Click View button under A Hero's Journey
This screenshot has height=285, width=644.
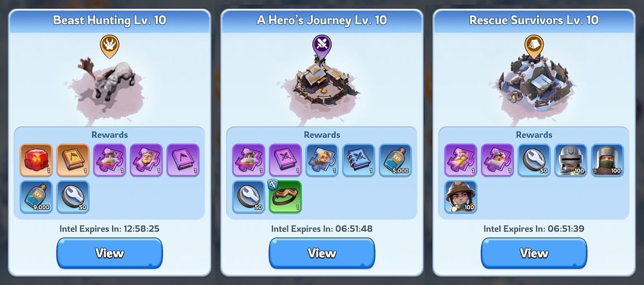[x=322, y=253]
